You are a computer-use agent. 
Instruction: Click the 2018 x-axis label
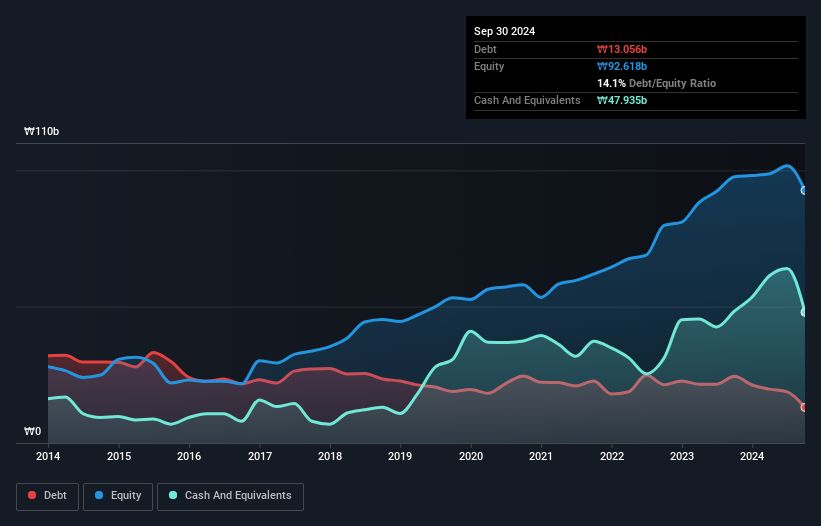pyautogui.click(x=330, y=456)
